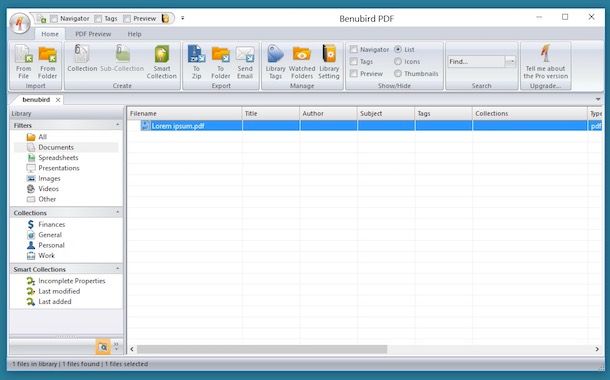Screen dimensions: 610x380
Task: Open Last added smart collection
Action: point(49,301)
